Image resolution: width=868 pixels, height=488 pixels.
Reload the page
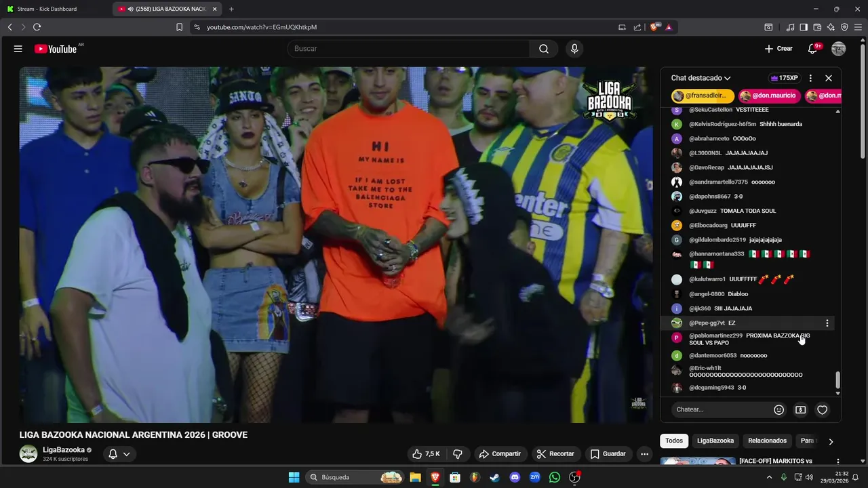37,27
